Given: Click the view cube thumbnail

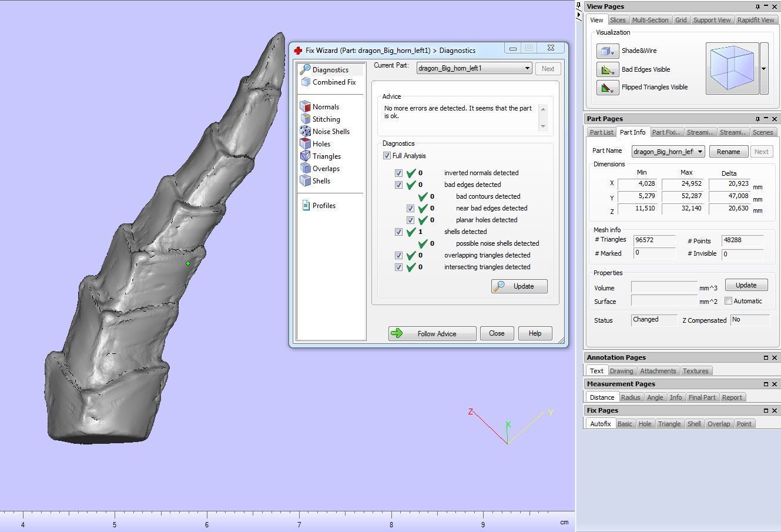Looking at the screenshot, I should [x=732, y=68].
